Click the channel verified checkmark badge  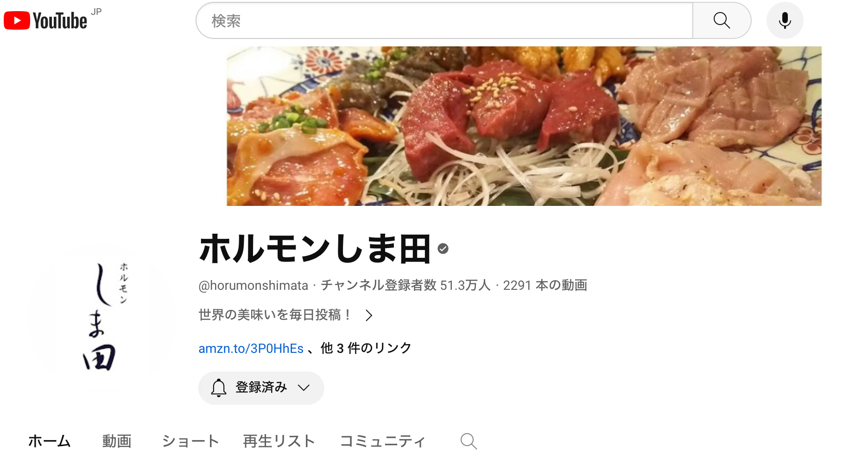coord(443,249)
